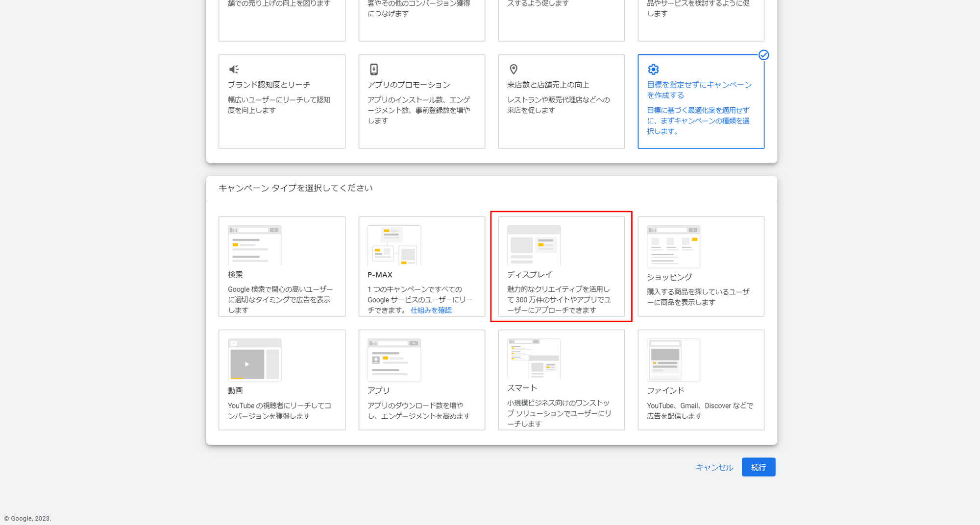Choose the P-MAX campaign illustration

pos(394,245)
